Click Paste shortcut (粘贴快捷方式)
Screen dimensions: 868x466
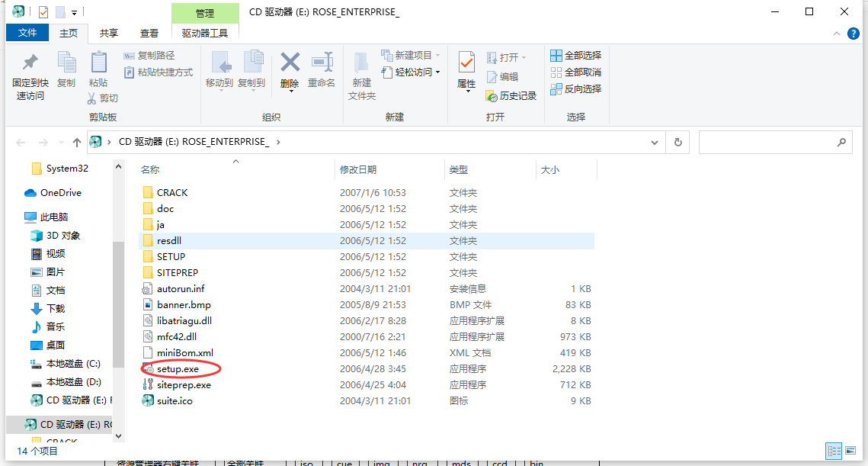[x=159, y=72]
